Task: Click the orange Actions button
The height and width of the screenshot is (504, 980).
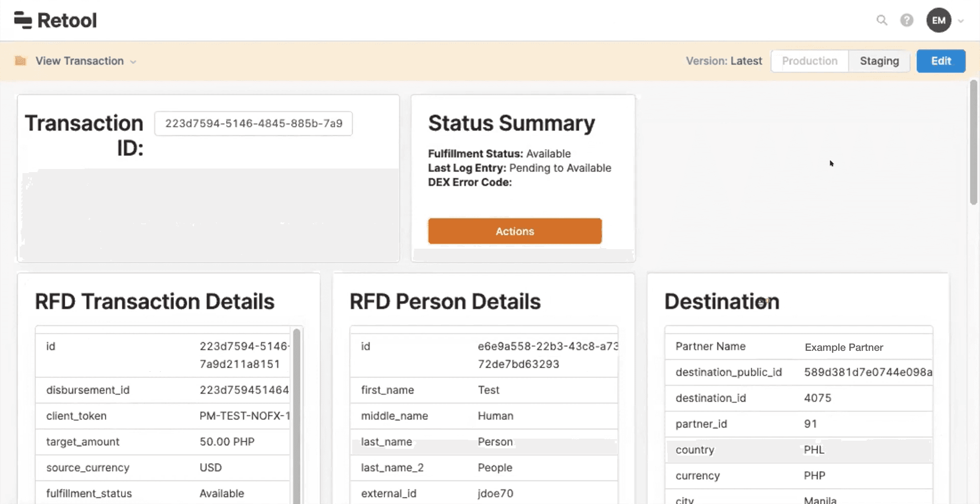Action: coord(514,231)
